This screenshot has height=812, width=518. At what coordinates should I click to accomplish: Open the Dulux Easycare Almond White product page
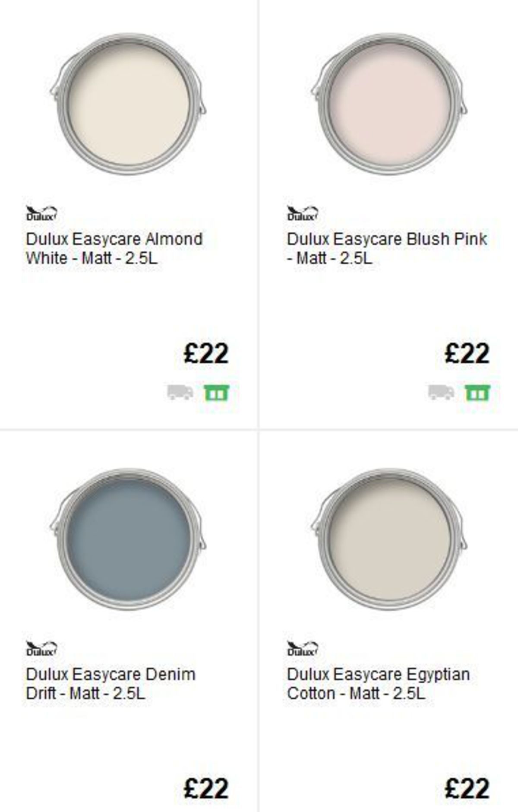tap(114, 248)
